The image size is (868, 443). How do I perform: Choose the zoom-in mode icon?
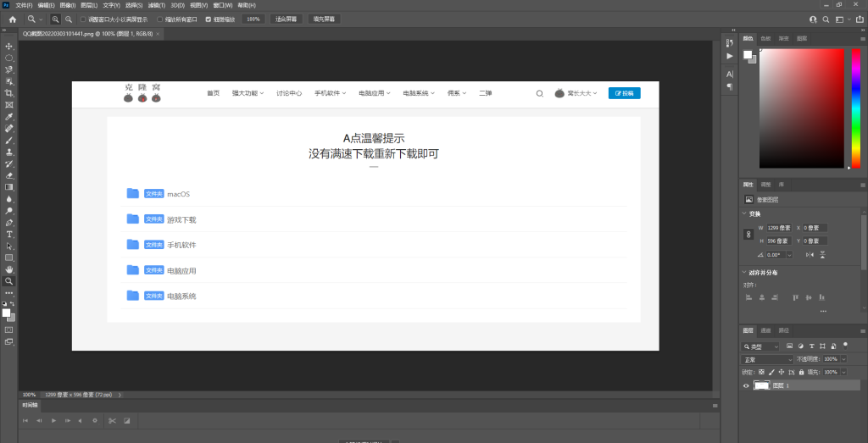[x=55, y=19]
